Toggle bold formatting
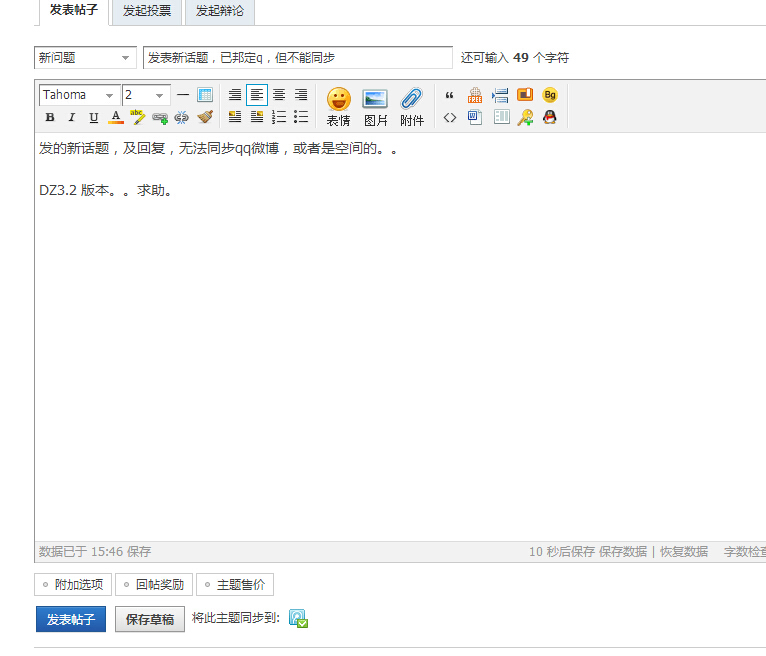 tap(50, 117)
